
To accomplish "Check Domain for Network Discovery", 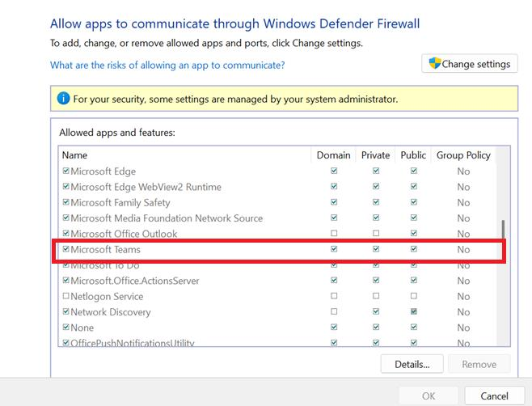I will 334,311.
